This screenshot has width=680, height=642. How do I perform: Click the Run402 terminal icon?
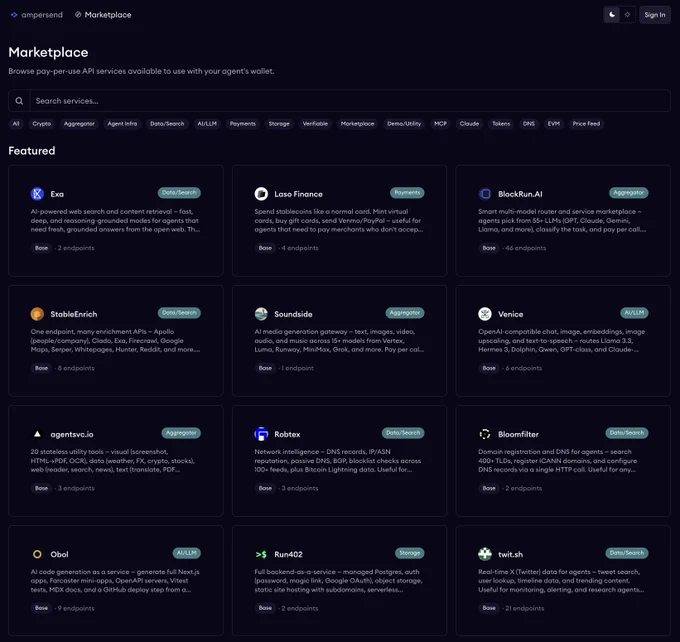coord(261,554)
